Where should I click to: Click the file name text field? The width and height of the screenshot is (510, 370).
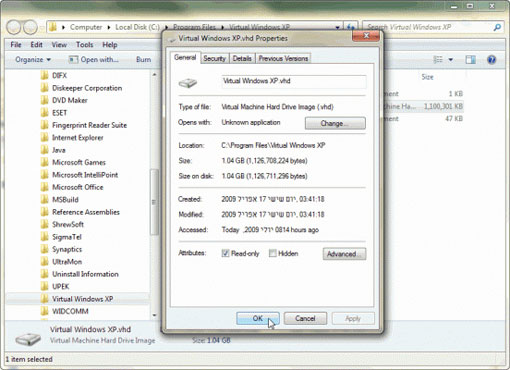[294, 81]
